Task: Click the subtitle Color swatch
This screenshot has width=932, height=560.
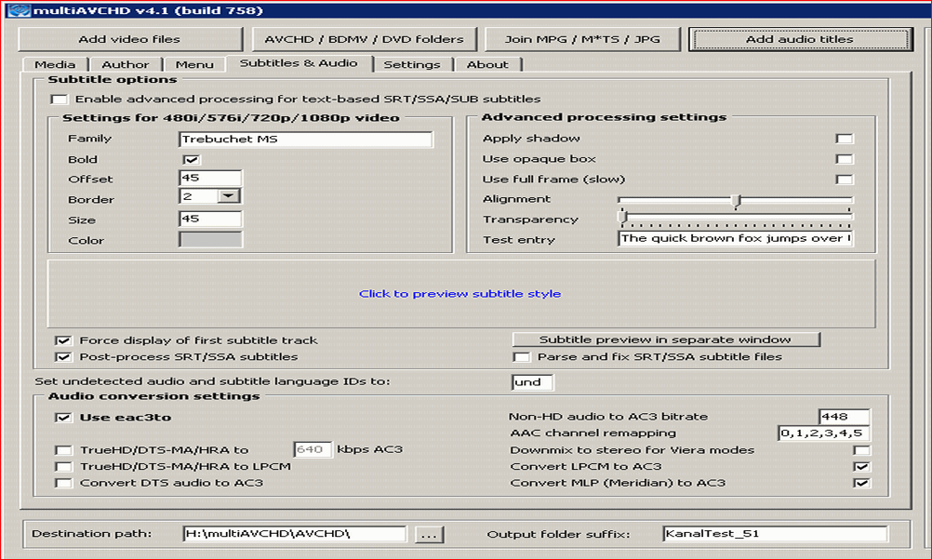Action: 210,239
